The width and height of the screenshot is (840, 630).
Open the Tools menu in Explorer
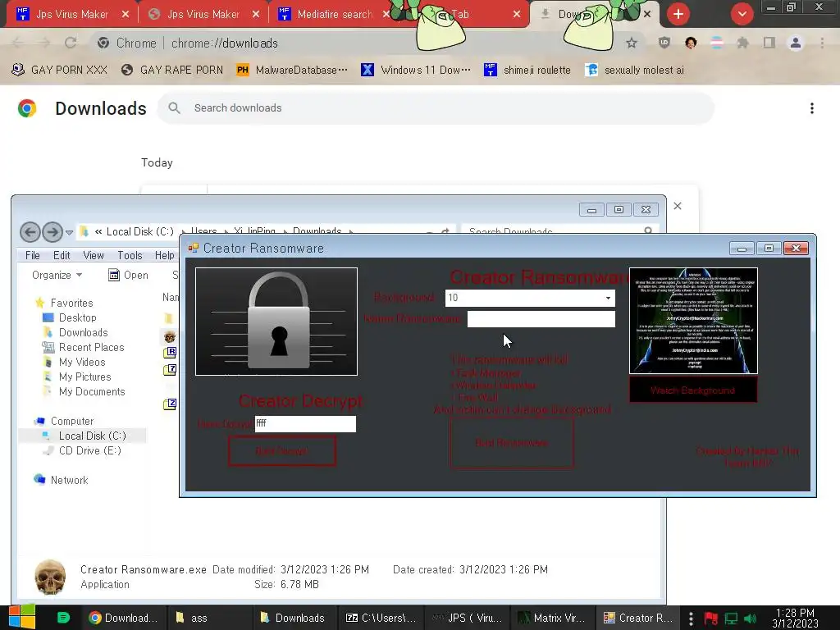[130, 256]
